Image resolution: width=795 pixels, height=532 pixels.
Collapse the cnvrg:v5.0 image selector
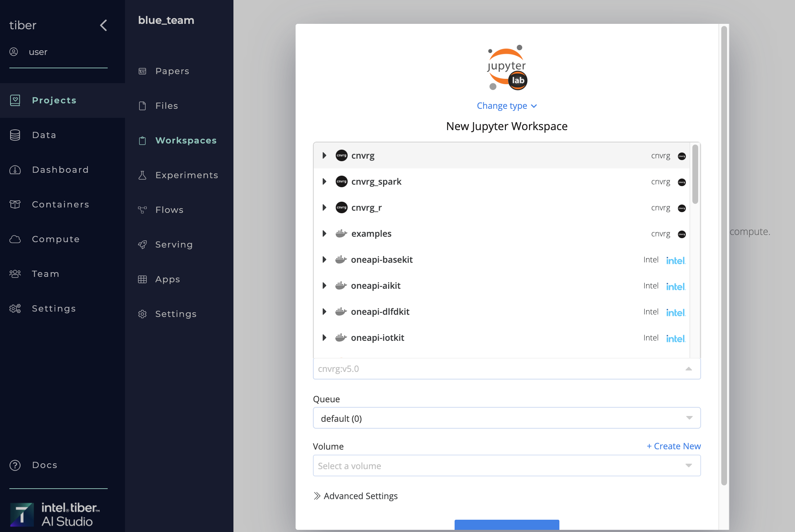(689, 369)
